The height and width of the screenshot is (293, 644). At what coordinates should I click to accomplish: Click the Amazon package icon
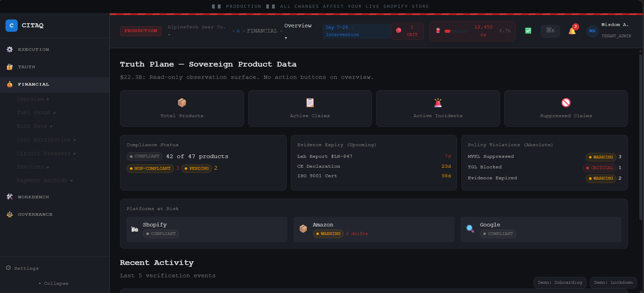pos(303,229)
